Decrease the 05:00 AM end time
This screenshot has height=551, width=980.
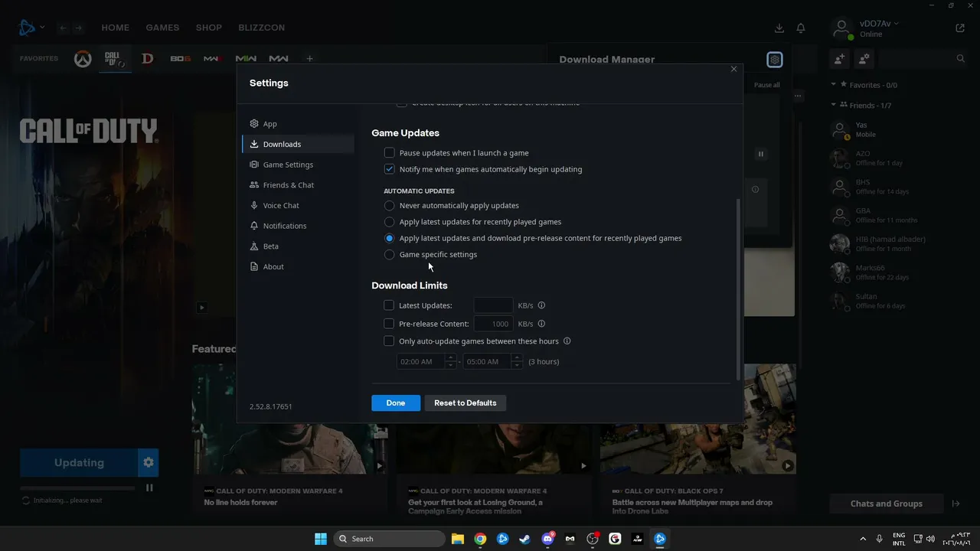(518, 365)
